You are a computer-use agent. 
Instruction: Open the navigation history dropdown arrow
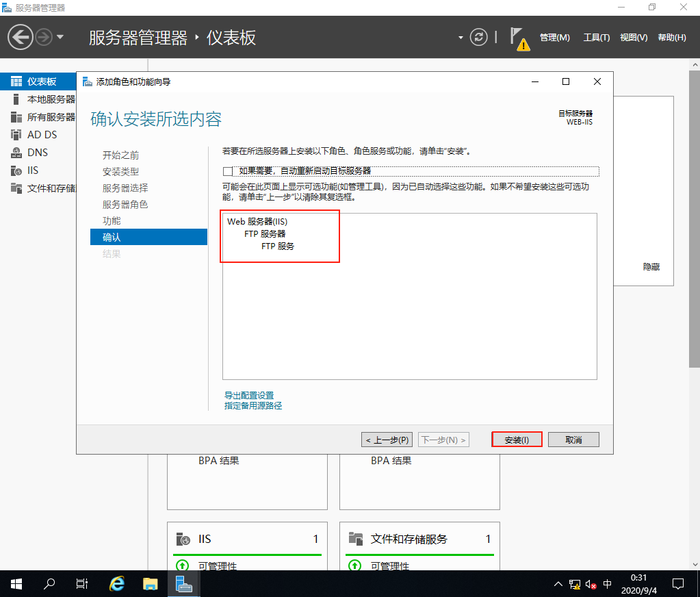click(x=60, y=37)
